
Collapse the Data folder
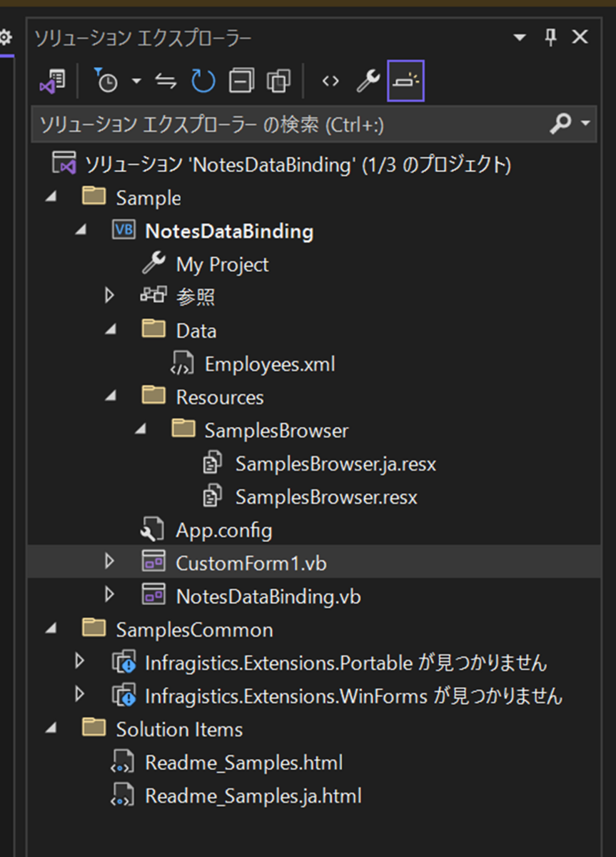[x=111, y=331]
